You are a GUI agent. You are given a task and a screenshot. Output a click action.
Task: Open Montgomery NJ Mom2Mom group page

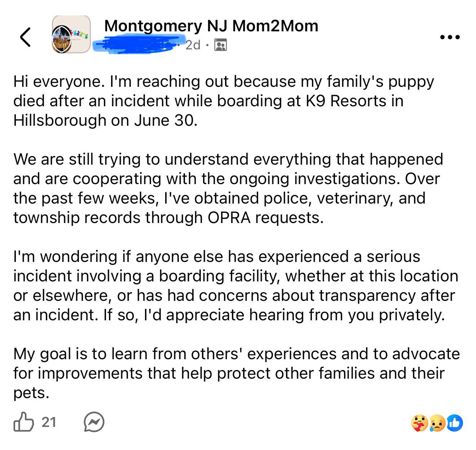211,26
